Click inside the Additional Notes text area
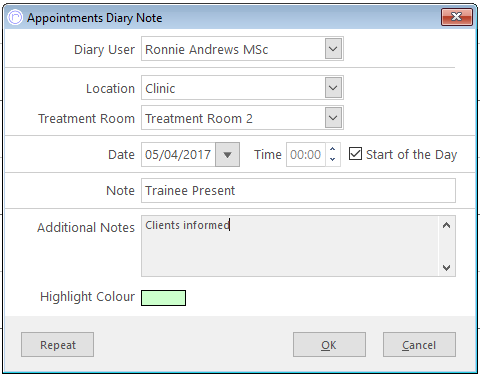This screenshot has width=480, height=376. click(x=290, y=246)
